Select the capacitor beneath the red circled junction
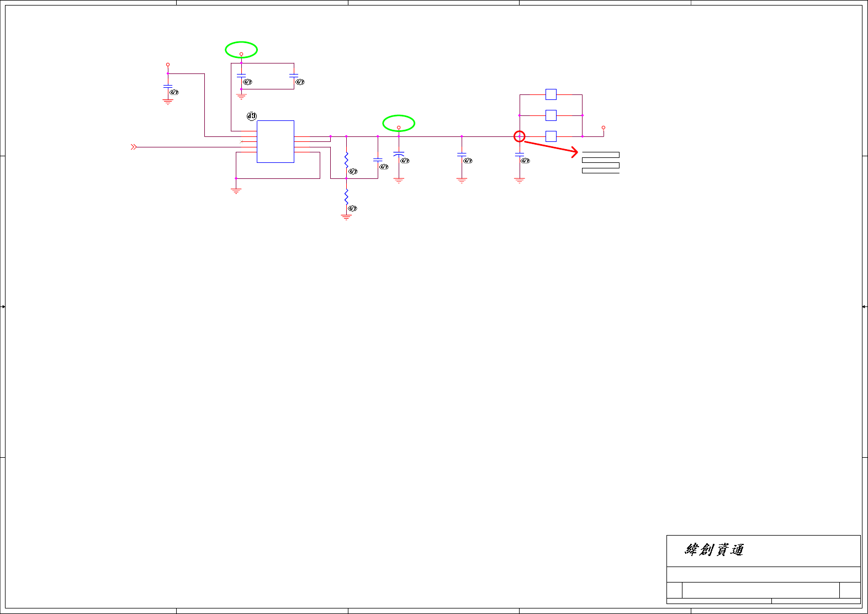 [x=520, y=155]
